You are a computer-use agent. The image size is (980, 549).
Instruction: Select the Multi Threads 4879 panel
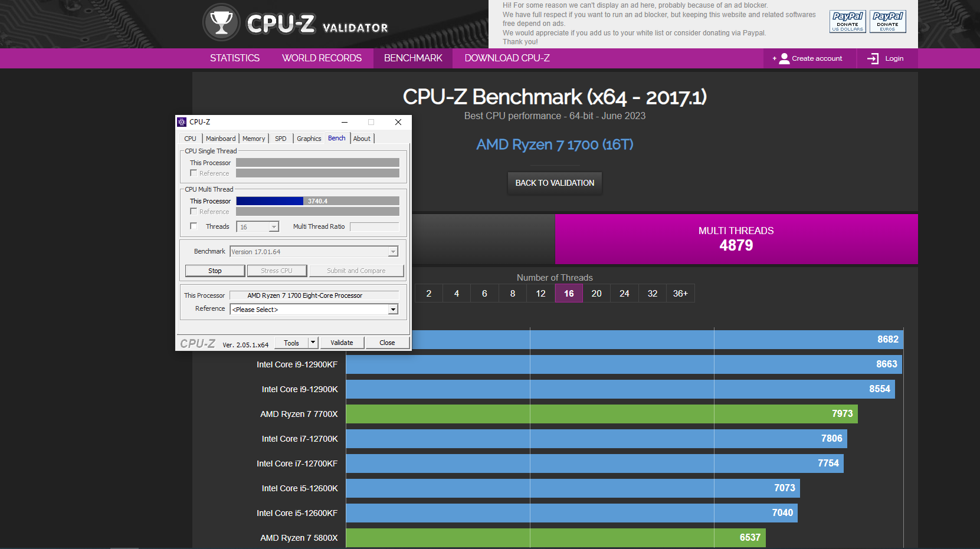click(x=736, y=239)
